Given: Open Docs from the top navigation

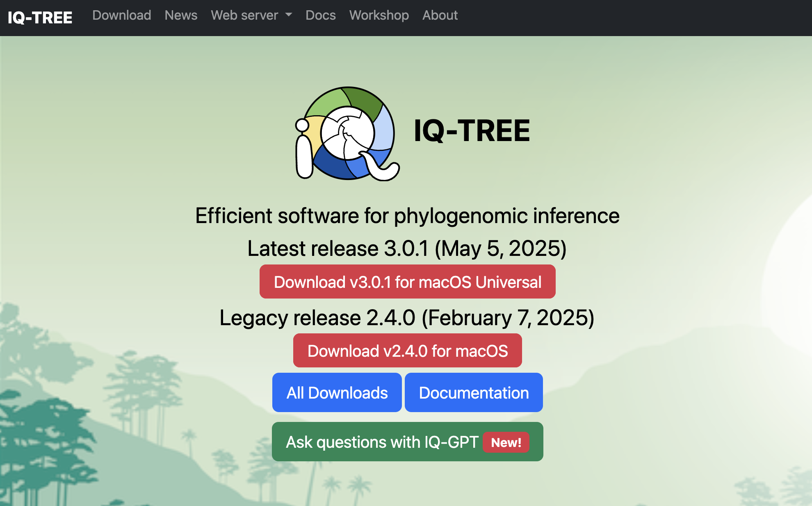Looking at the screenshot, I should (x=320, y=15).
